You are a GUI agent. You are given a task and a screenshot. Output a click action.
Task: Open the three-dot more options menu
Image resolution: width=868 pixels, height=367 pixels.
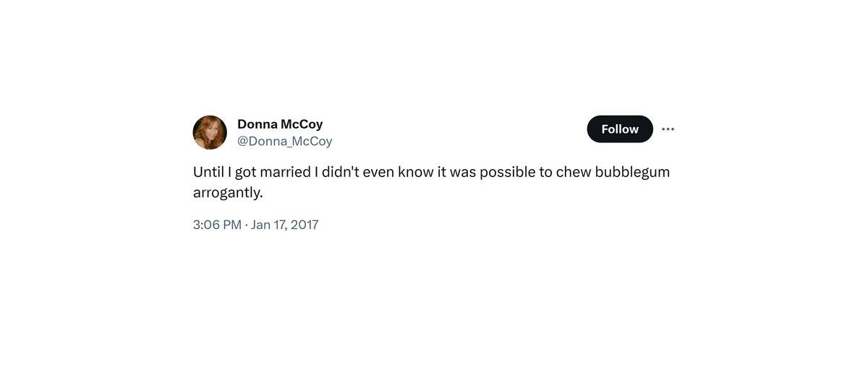click(x=668, y=129)
